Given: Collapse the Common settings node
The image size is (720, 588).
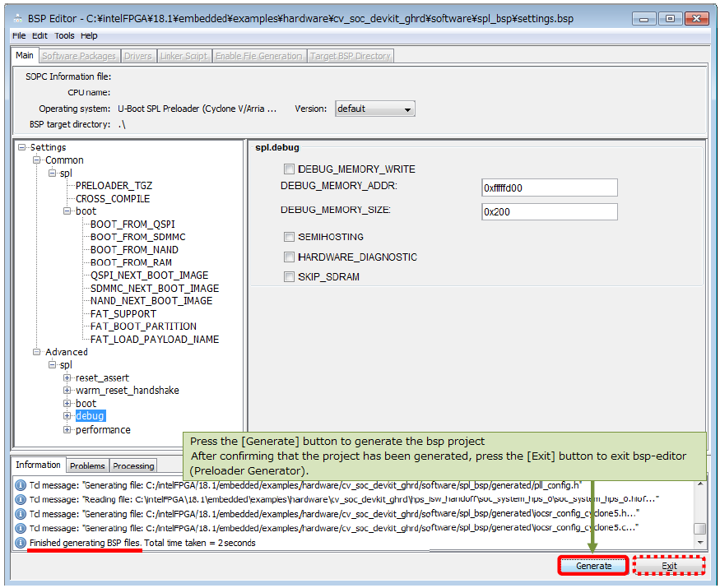Looking at the screenshot, I should click(x=37, y=160).
